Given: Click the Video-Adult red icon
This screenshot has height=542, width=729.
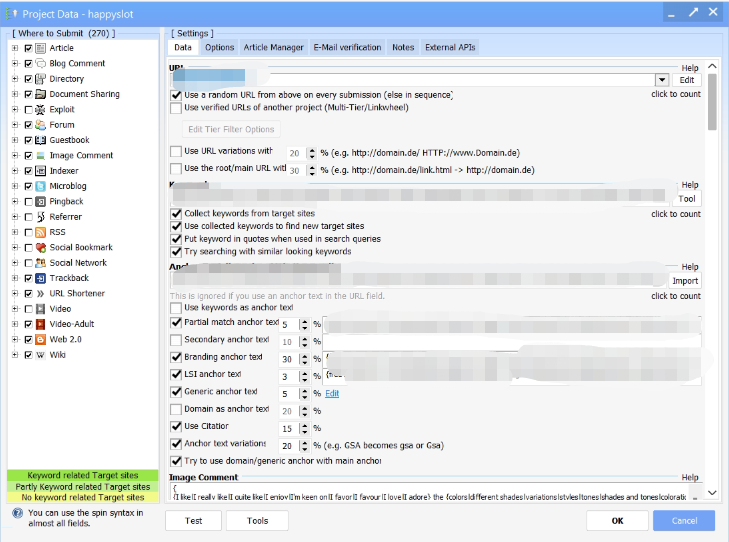Looking at the screenshot, I should (41, 324).
